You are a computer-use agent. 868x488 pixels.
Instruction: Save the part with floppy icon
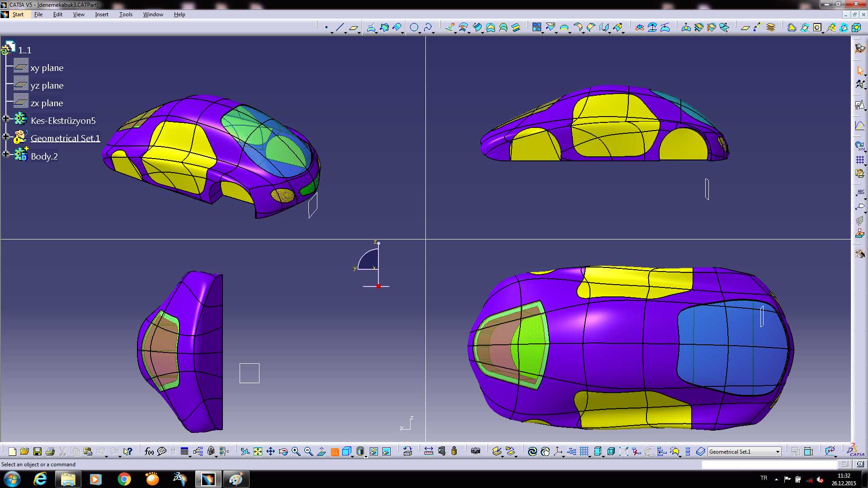pos(38,451)
